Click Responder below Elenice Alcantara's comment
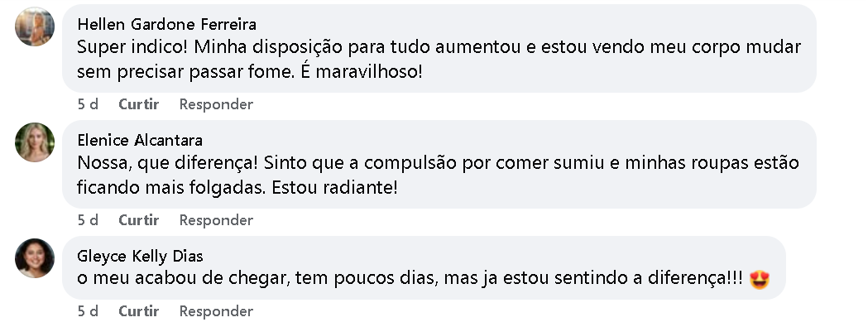 (x=217, y=220)
